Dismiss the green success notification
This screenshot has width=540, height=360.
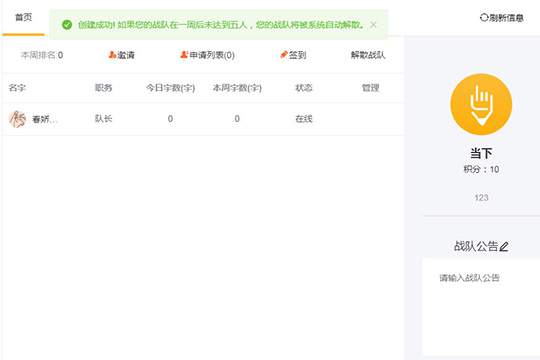point(373,25)
